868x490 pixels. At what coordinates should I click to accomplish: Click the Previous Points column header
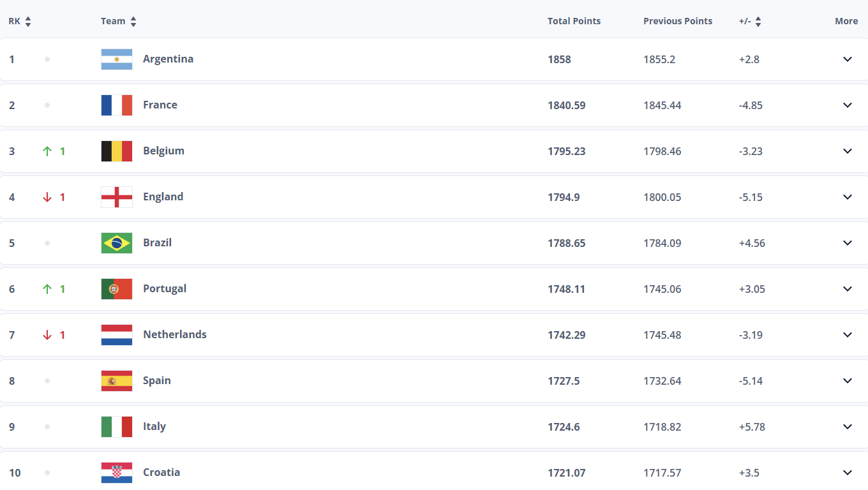click(x=678, y=21)
